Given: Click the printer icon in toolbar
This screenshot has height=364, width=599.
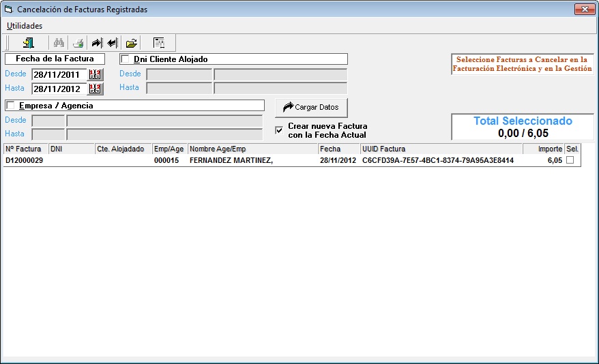Looking at the screenshot, I should (78, 43).
